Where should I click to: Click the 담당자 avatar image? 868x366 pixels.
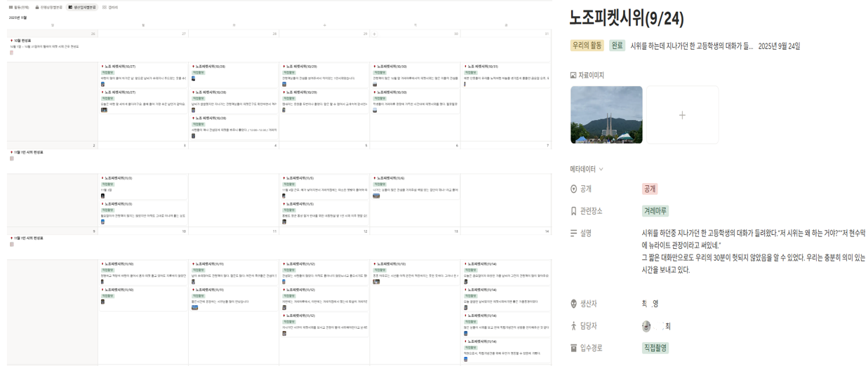click(x=646, y=326)
